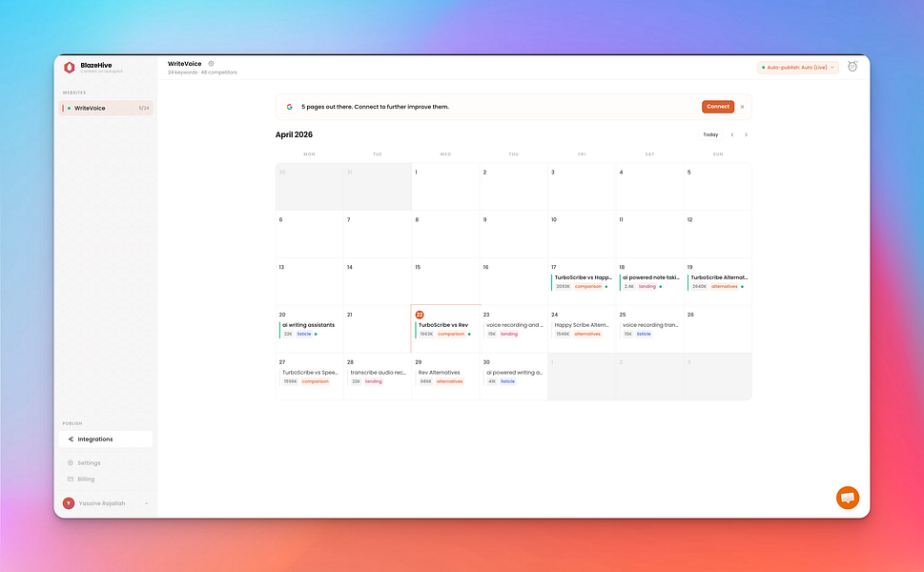Viewport: 924px width, 572px height.
Task: Click listicle tag on April 20
Action: click(304, 334)
